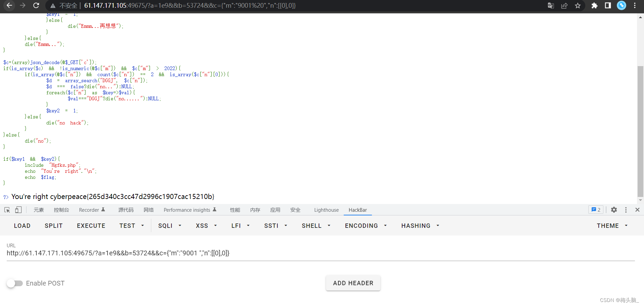Click inside the HackBar URL field
This screenshot has height=306, width=644.
(x=201, y=253)
